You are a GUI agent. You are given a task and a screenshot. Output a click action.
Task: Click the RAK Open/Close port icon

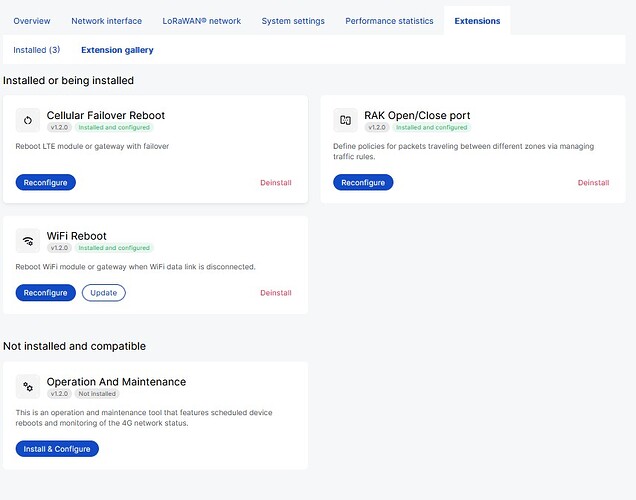345,120
